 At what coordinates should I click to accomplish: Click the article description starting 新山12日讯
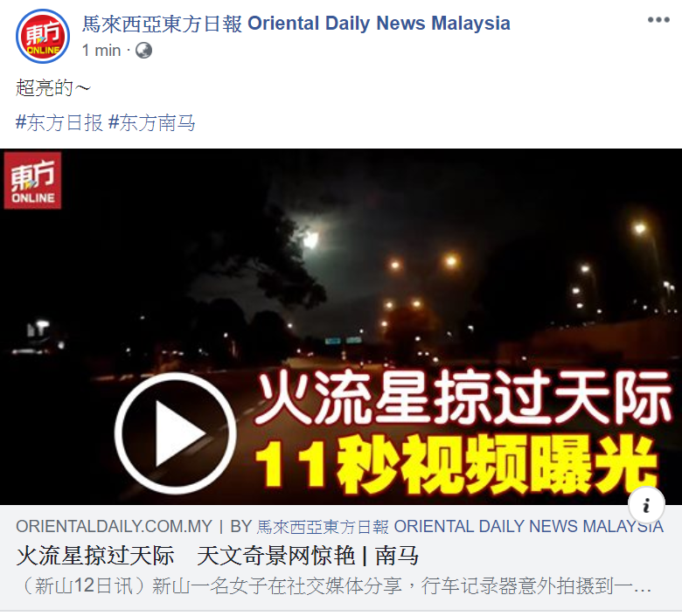[x=336, y=586]
